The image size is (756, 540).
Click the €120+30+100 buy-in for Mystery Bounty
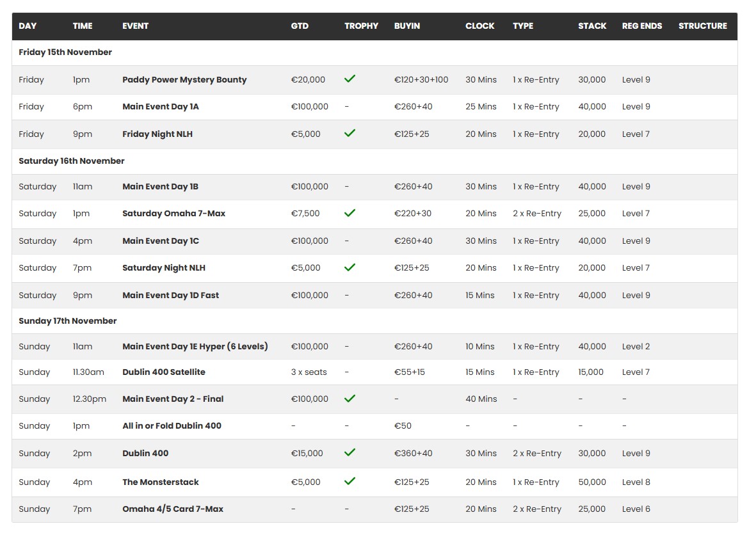tap(421, 80)
